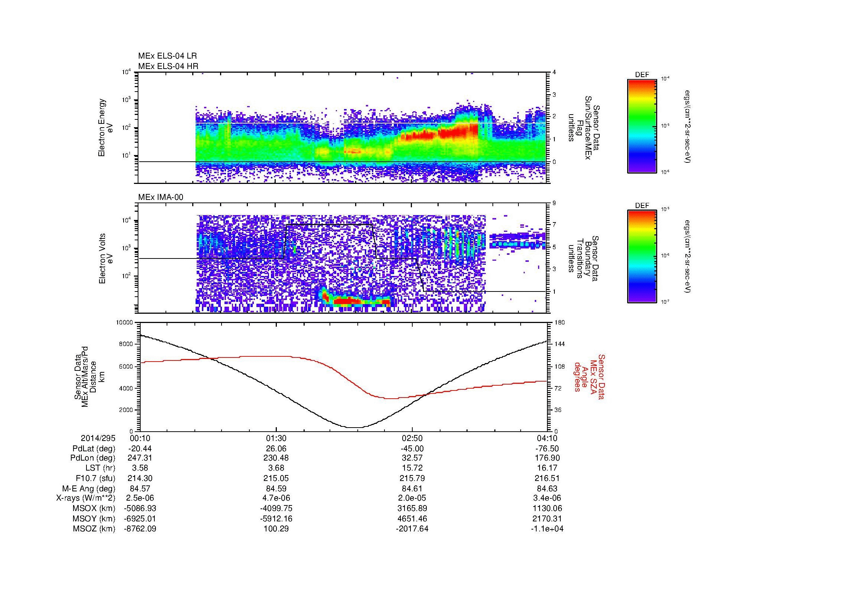868x613 pixels.
Task: Click the F10.7 value '214.30'
Action: pyautogui.click(x=140, y=478)
